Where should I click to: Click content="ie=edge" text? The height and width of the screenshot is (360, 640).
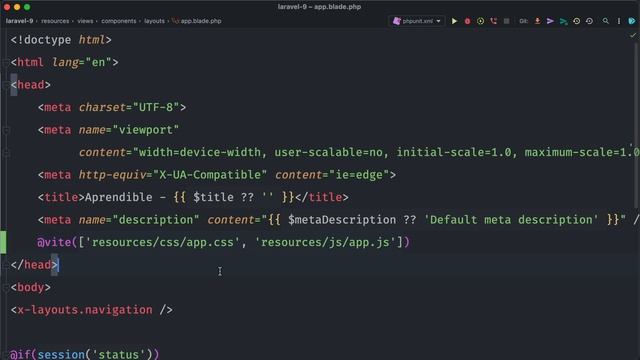click(x=332, y=175)
